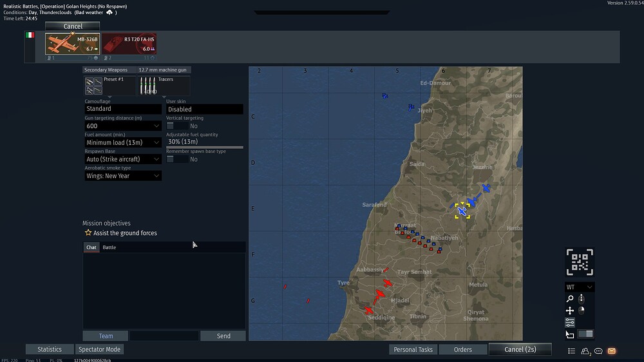The height and width of the screenshot is (362, 644).
Task: Click the Cancel button above the vehicle slots
Action: 73,26
